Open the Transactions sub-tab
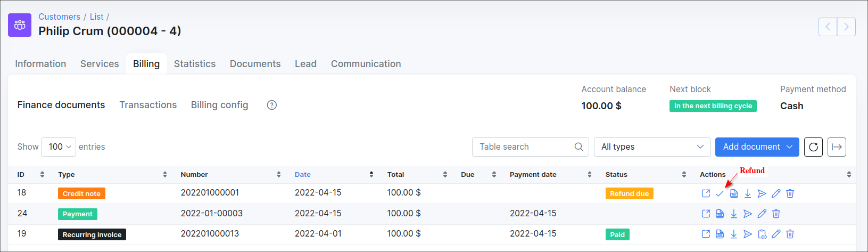868x252 pixels. tap(148, 105)
